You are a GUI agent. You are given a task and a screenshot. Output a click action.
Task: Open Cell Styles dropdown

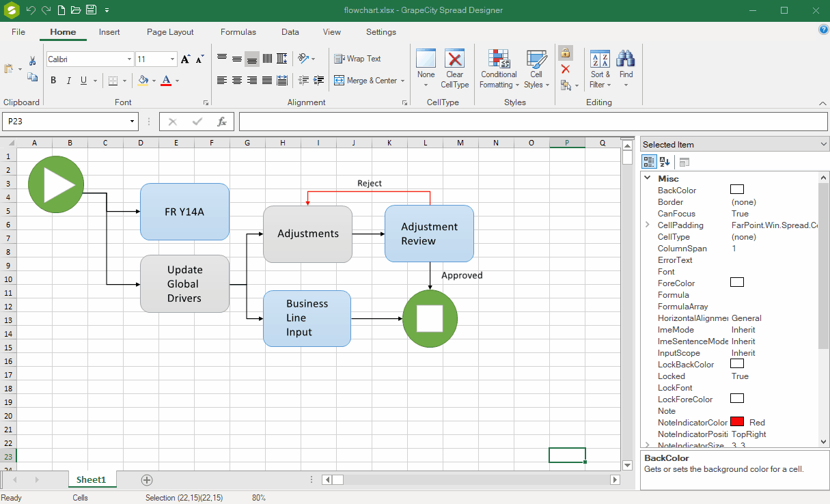536,68
